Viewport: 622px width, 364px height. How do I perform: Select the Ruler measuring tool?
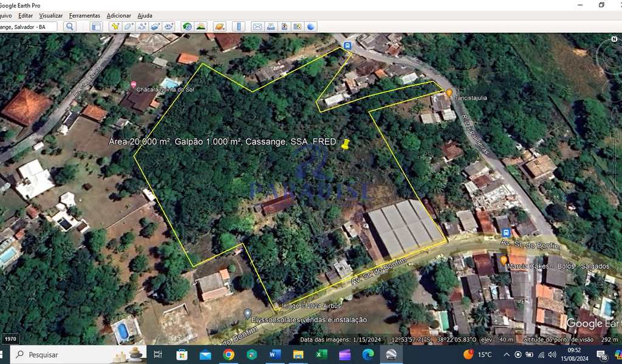tap(239, 27)
